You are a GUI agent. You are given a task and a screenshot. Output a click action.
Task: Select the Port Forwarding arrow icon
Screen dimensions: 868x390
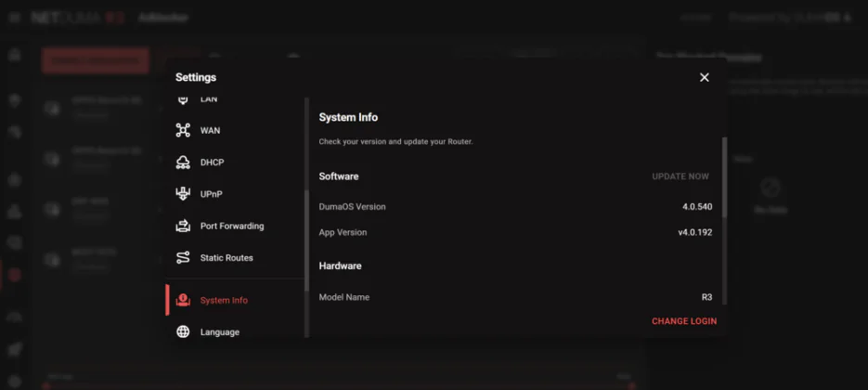[183, 226]
